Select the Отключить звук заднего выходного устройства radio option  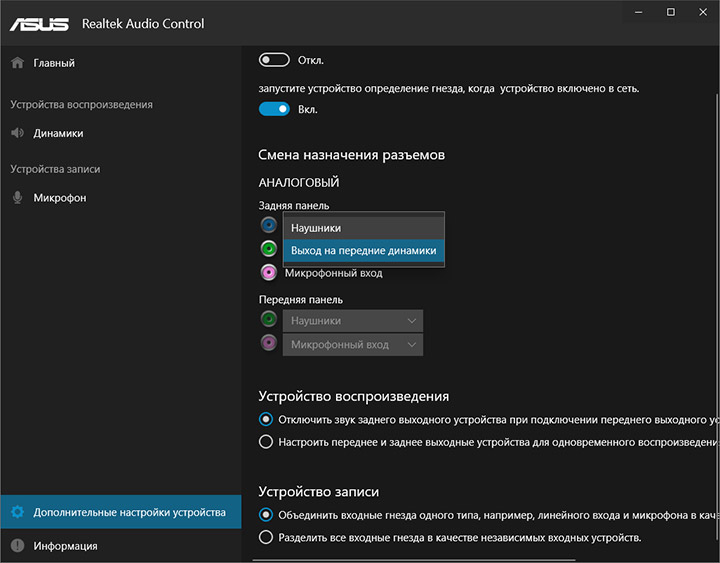coord(266,420)
